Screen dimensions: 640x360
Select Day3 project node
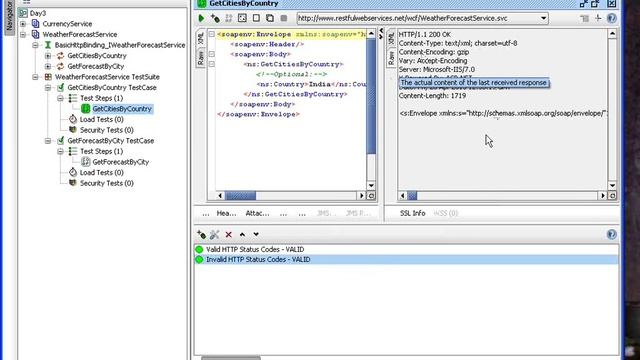38,13
